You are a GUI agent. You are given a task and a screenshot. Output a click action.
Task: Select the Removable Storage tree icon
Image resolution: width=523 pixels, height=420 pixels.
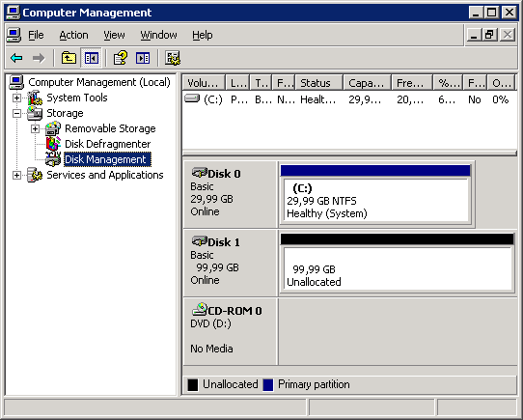[x=53, y=128]
